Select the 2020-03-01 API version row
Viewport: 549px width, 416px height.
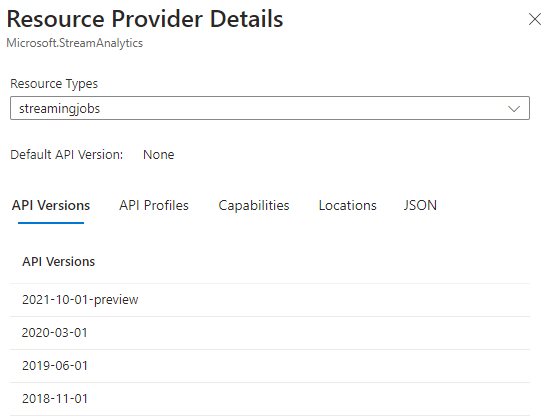pos(270,333)
